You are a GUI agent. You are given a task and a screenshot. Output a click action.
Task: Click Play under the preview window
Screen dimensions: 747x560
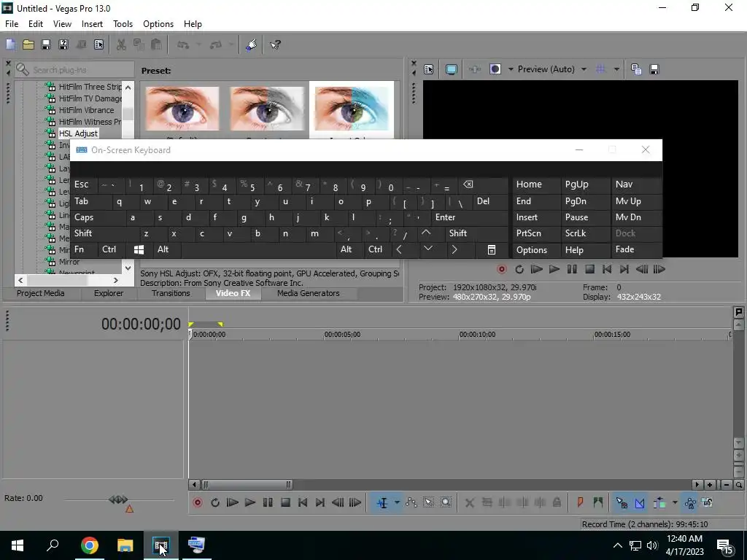554,270
